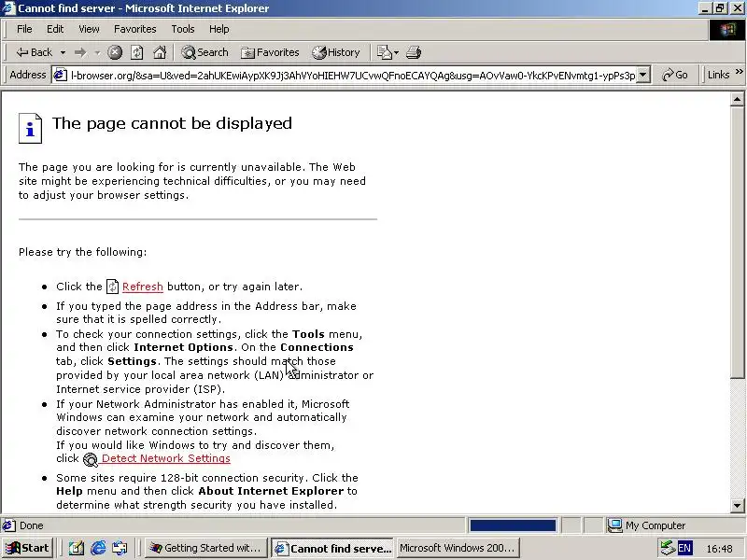Click the Stop loading icon

pos(114,52)
